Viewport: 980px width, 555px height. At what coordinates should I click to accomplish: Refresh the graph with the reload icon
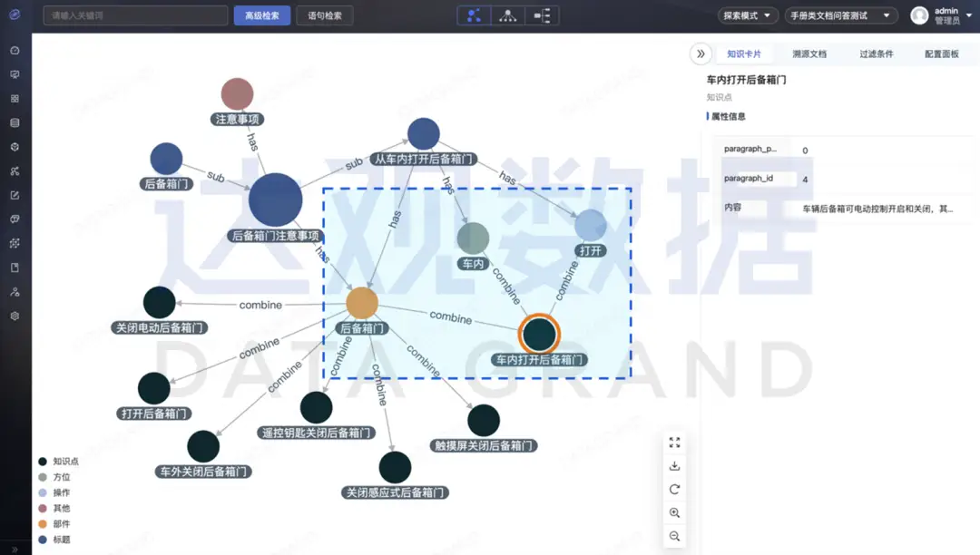tap(674, 490)
